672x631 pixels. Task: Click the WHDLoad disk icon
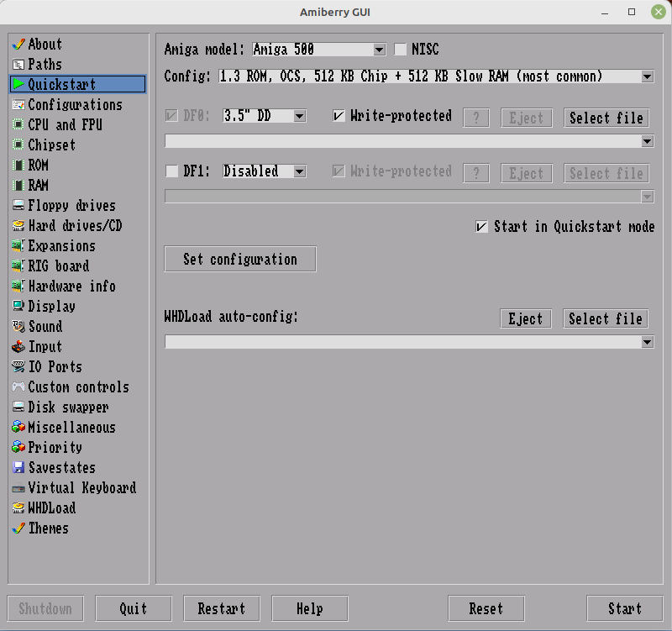pyautogui.click(x=18, y=508)
